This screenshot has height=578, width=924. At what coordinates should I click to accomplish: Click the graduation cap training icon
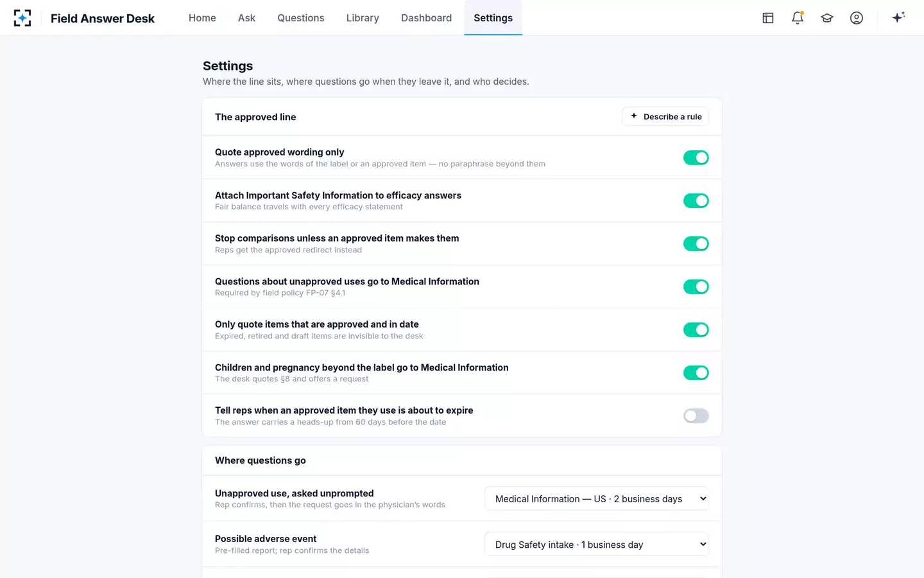(x=827, y=18)
